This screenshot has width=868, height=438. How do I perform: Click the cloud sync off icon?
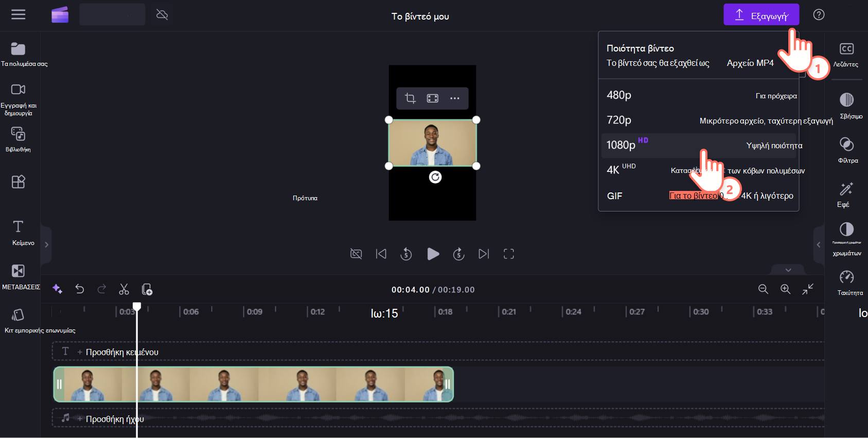pyautogui.click(x=162, y=14)
